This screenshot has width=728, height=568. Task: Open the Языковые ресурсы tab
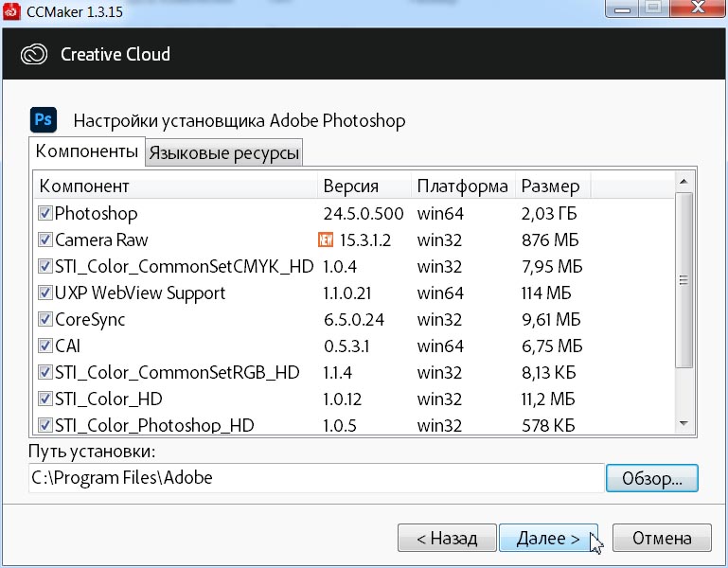(223, 152)
